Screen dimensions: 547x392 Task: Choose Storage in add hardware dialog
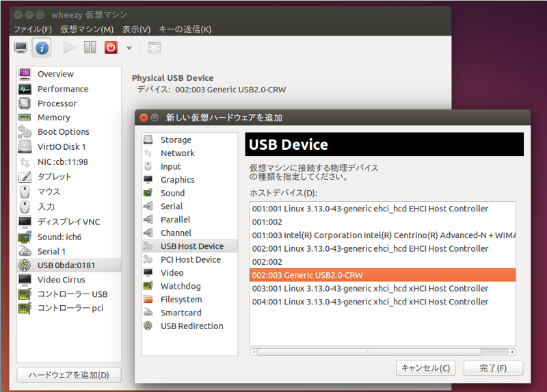(190, 140)
